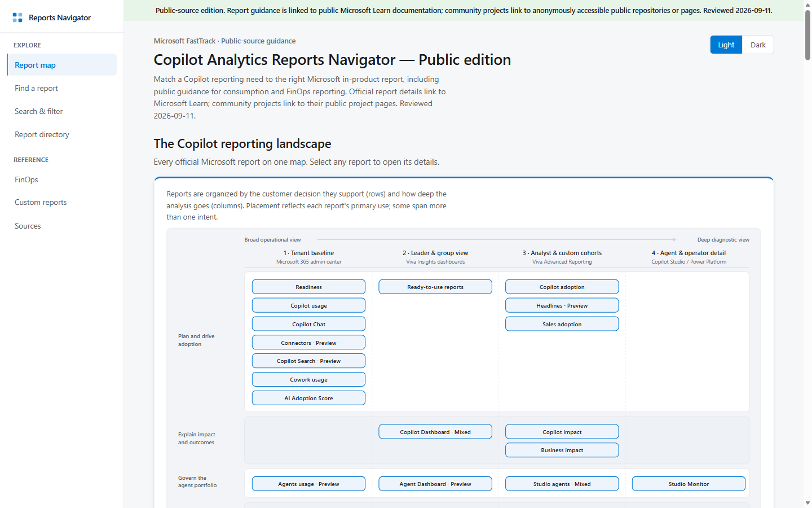Image resolution: width=812 pixels, height=508 pixels.
Task: Click 'Agent & operator detail' column header
Action: pyautogui.click(x=689, y=253)
